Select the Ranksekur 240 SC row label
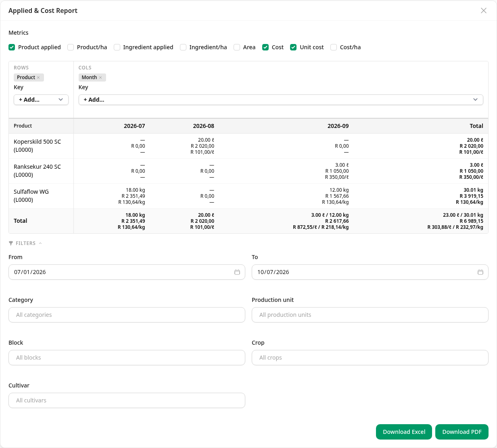Viewport: 497px width, 448px height. pos(38,171)
